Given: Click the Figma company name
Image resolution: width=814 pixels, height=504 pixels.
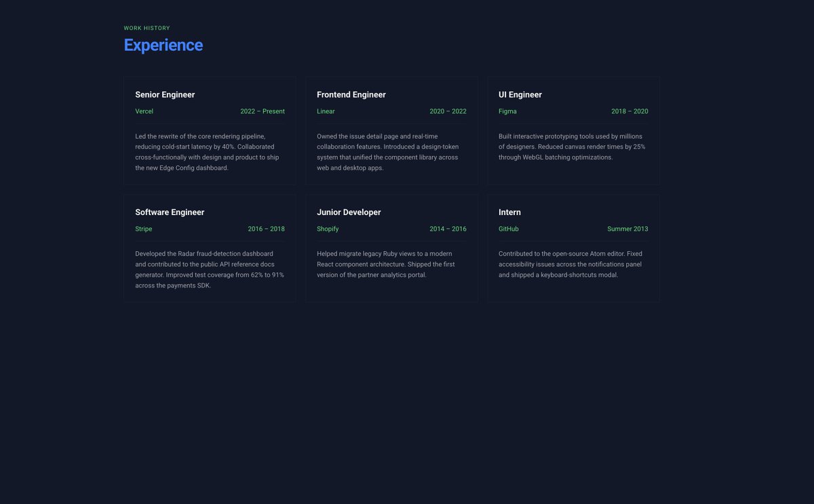Looking at the screenshot, I should 507,111.
